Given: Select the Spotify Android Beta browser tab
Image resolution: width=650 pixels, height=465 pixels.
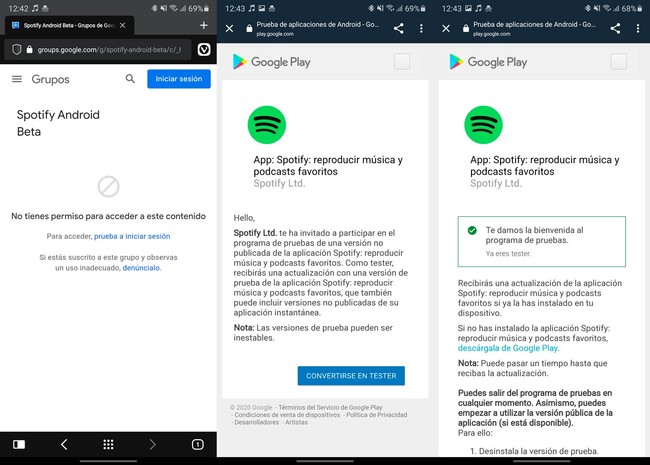Looking at the screenshot, I should (69, 25).
